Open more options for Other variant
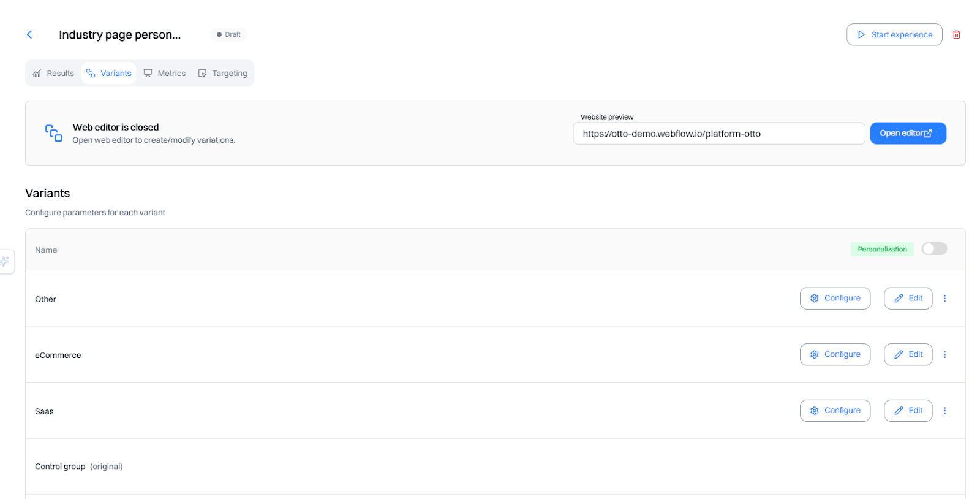This screenshot has width=980, height=499. tap(944, 299)
